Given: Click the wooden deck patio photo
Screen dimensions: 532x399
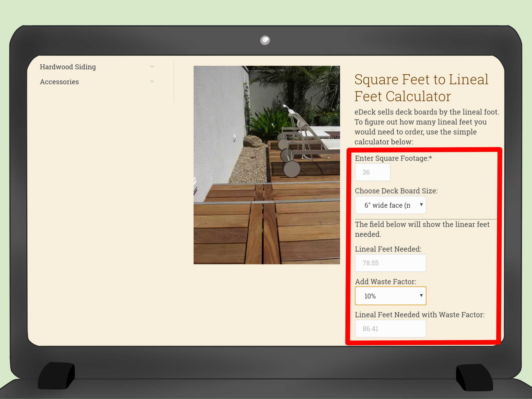Looking at the screenshot, I should [x=267, y=165].
